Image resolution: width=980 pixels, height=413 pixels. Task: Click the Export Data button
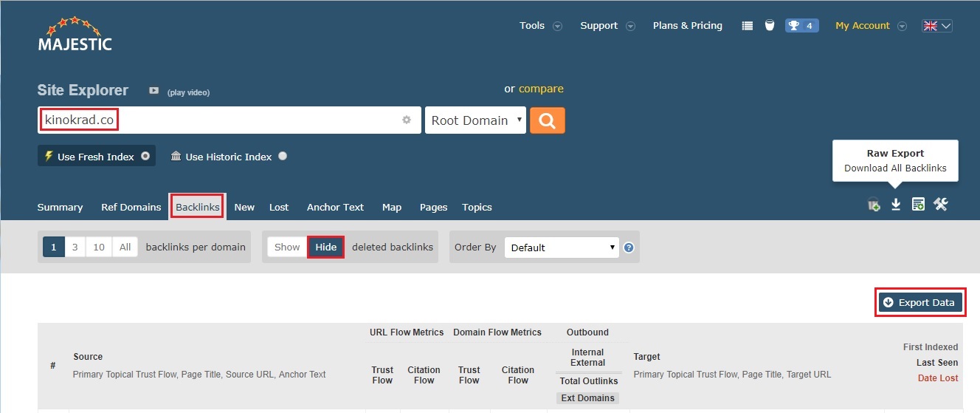coord(920,302)
